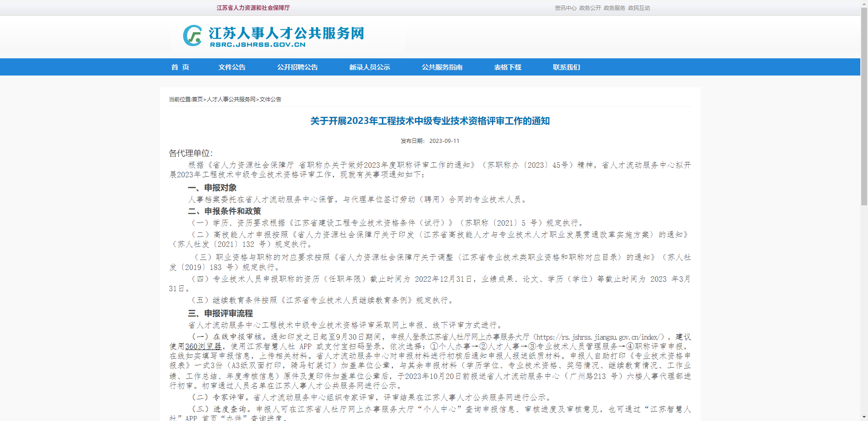
Task: Open the 公开招聘公告 navigation item
Action: pyautogui.click(x=297, y=67)
